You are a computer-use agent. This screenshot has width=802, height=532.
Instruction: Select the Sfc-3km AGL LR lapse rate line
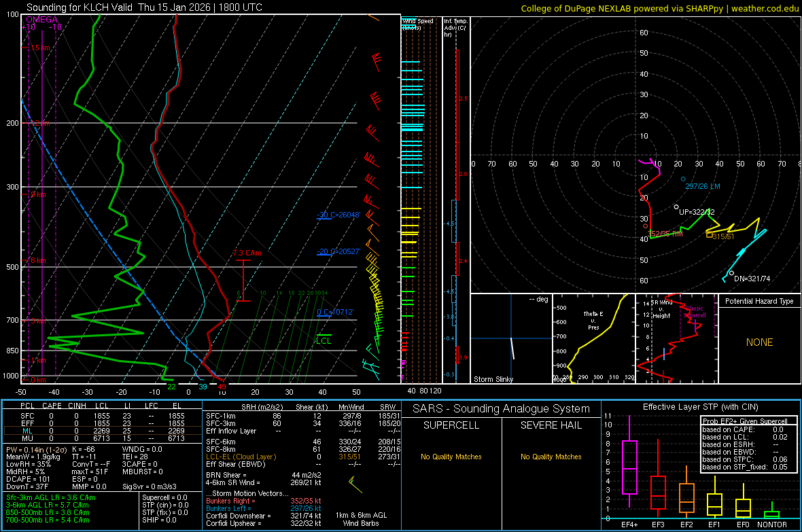(51, 498)
